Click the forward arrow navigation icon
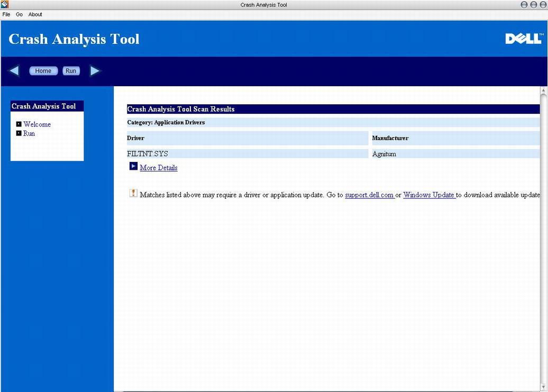This screenshot has width=548, height=392. (x=95, y=70)
